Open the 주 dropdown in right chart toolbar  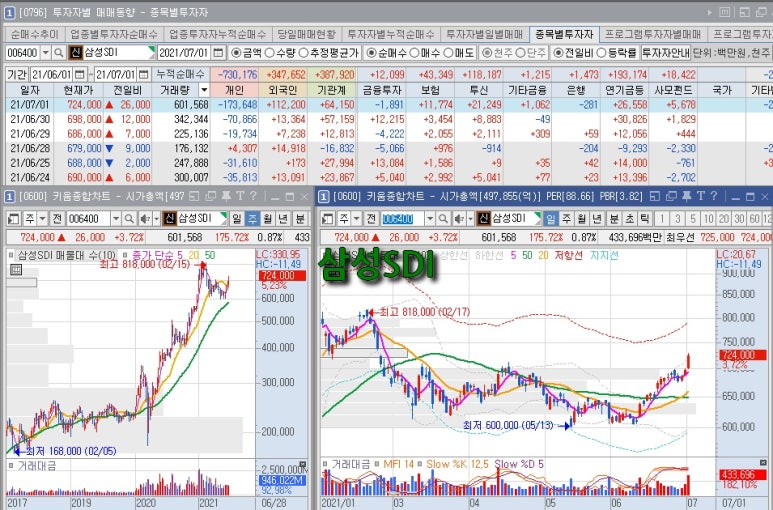(x=357, y=218)
